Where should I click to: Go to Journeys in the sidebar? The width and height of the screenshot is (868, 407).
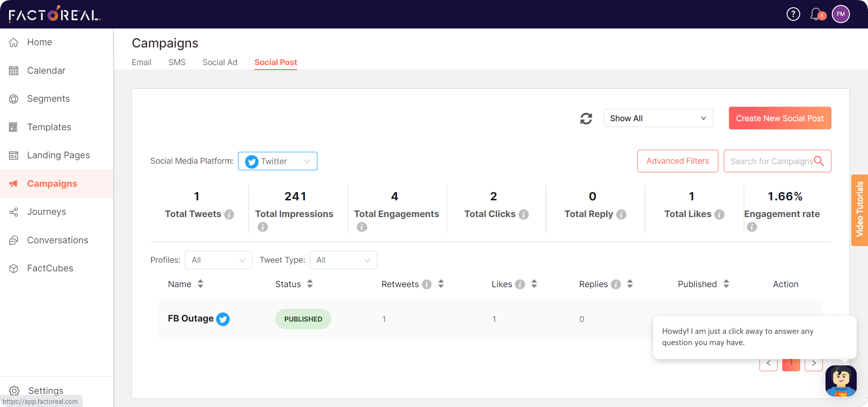tap(47, 212)
